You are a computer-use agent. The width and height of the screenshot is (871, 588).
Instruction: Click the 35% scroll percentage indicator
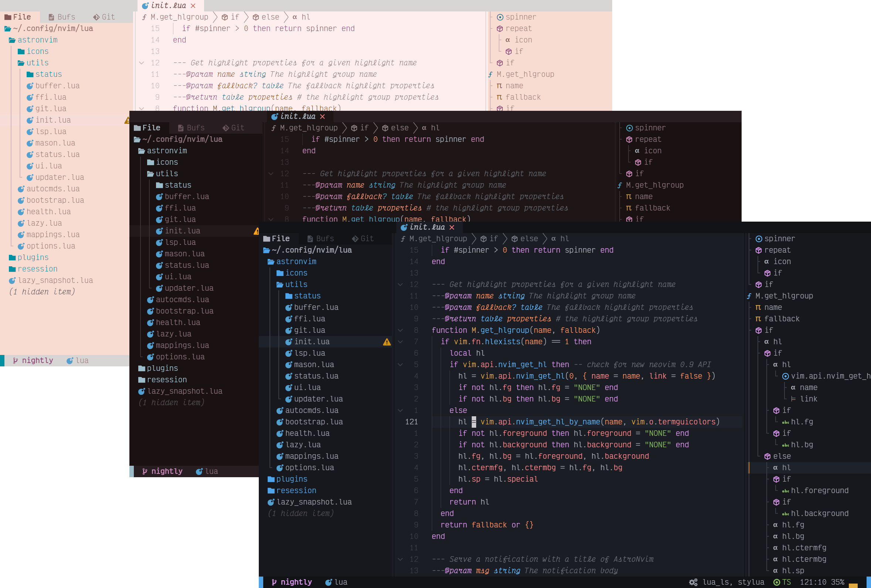click(x=838, y=582)
